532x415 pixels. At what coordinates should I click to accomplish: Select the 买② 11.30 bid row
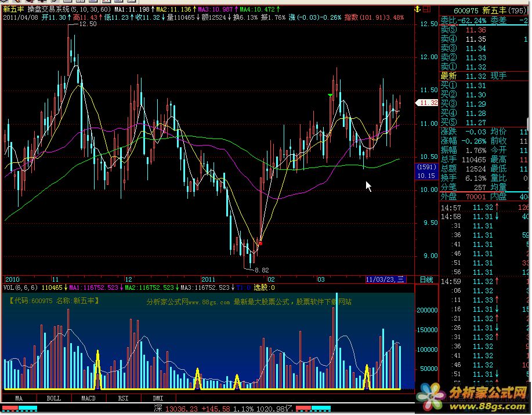[x=484, y=94]
